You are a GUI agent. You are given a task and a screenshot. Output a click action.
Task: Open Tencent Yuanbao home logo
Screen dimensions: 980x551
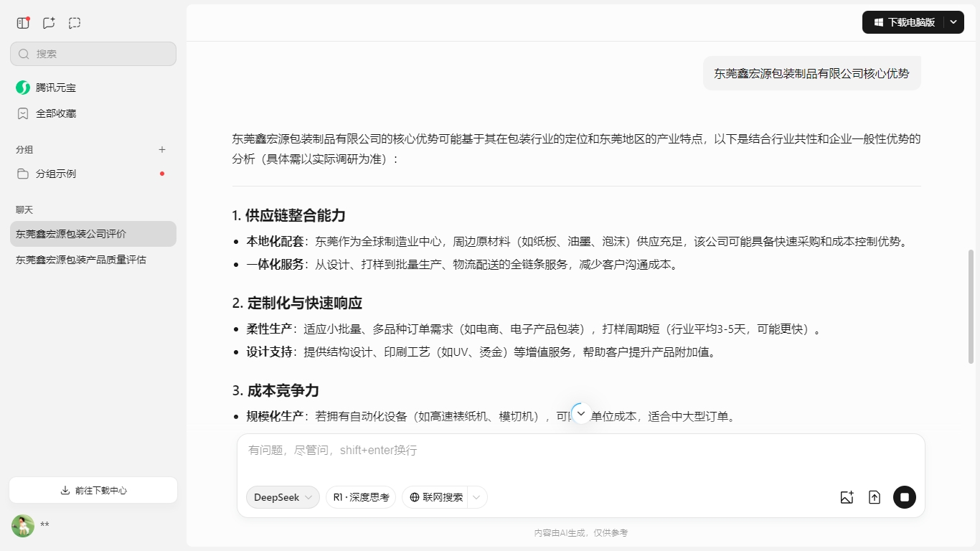(x=23, y=88)
